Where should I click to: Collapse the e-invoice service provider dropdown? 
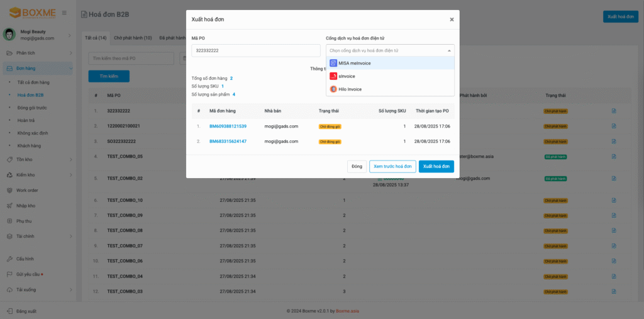coord(449,50)
